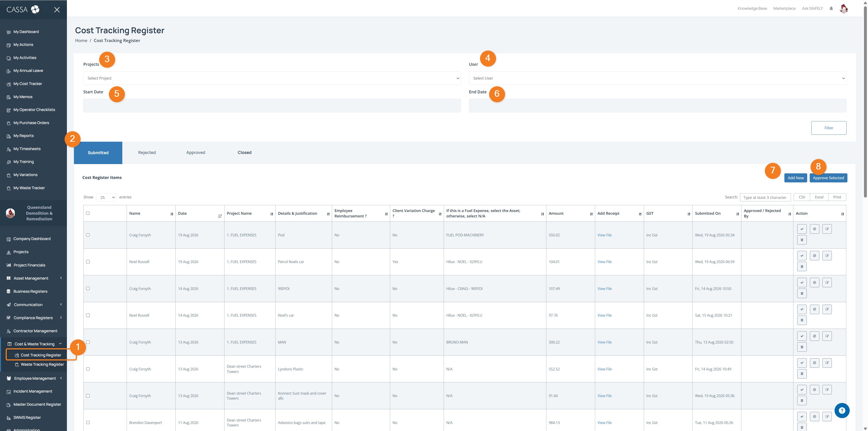Approve the 900YDI fuel expense
Viewport: 868px width, 431px height.
click(802, 283)
